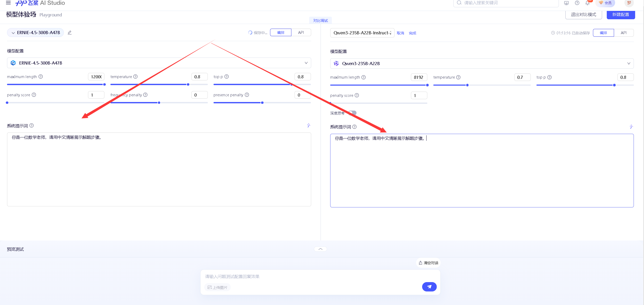The width and height of the screenshot is (644, 305).
Task: Adjust the presence penalty slider handle
Action: coord(262,103)
